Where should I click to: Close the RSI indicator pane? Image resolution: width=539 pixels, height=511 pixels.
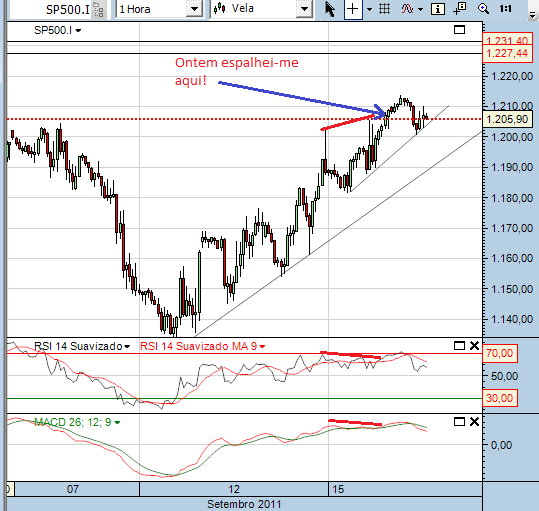pos(474,346)
